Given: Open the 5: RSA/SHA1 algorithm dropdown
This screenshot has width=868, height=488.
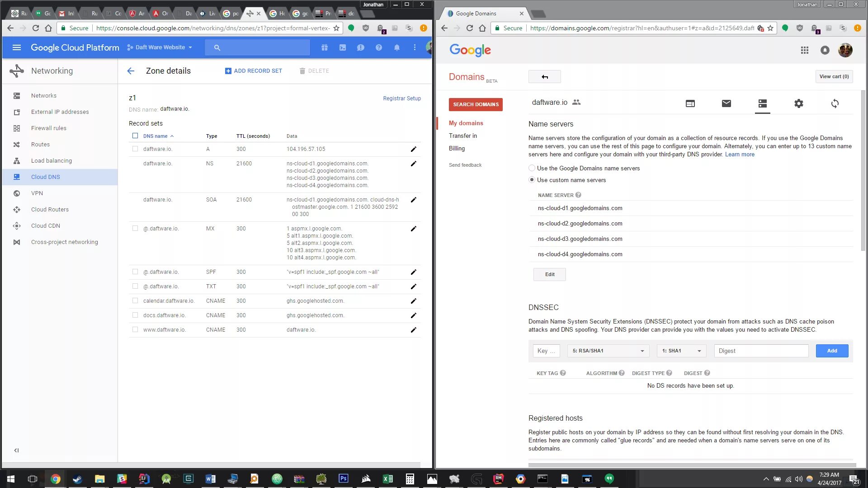Looking at the screenshot, I should click(608, 351).
